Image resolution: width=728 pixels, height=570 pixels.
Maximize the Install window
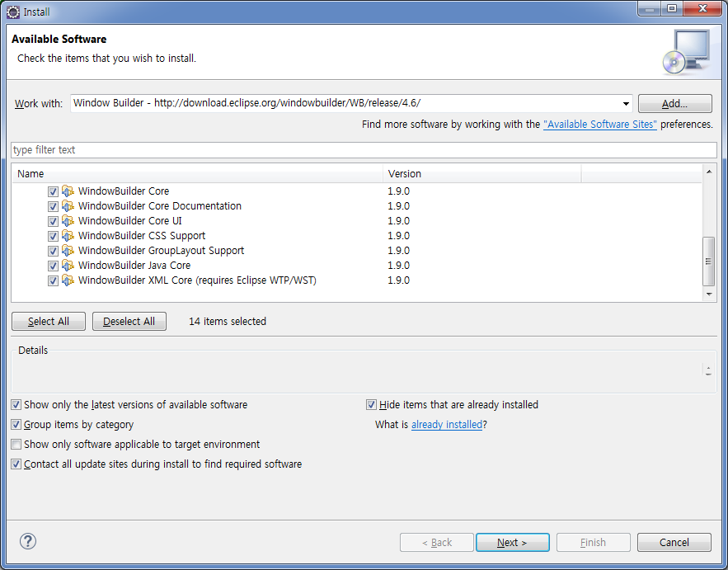[672, 9]
